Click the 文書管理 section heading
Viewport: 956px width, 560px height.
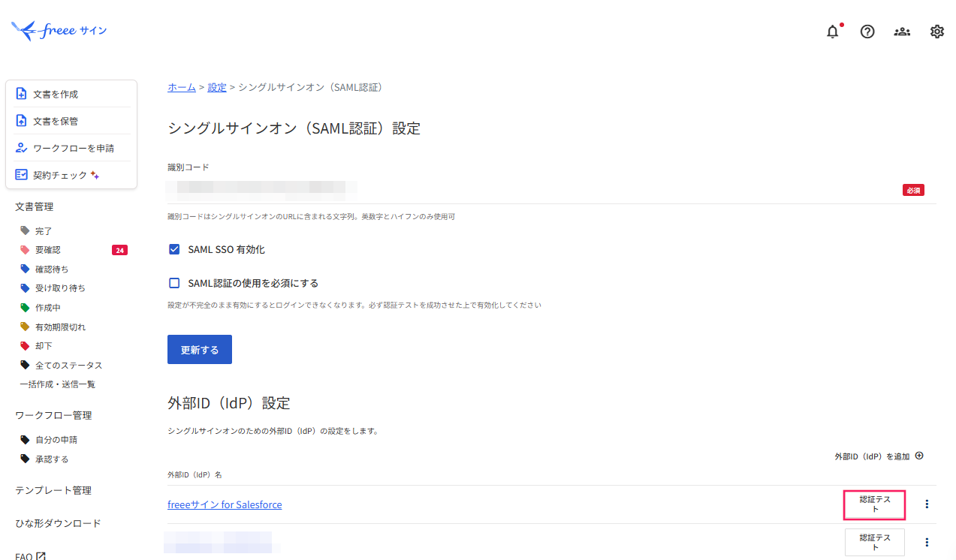pyautogui.click(x=35, y=206)
